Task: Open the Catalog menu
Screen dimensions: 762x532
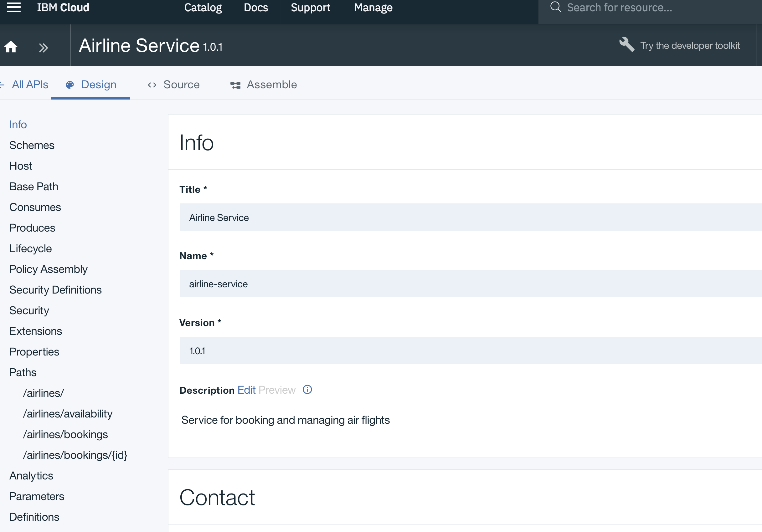Action: click(x=203, y=7)
